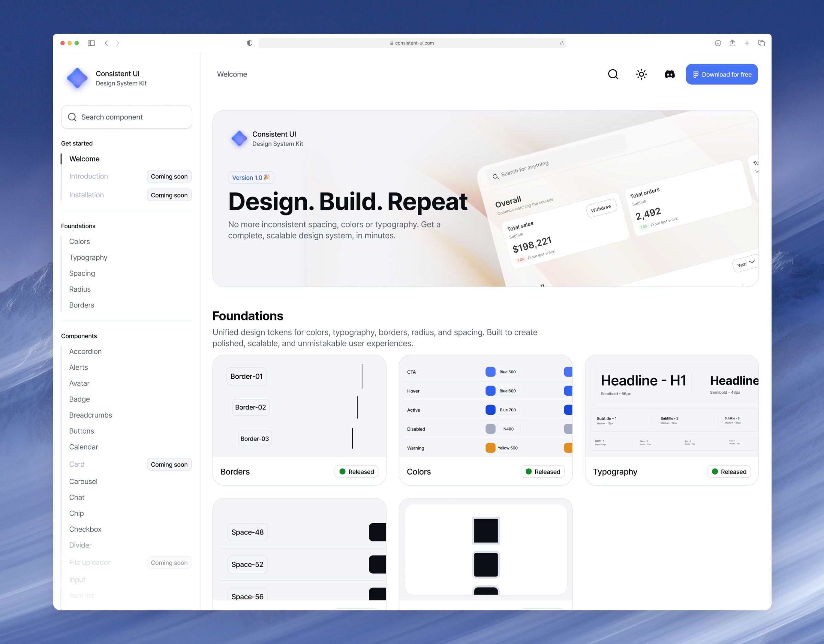Click the header search magnifier icon

(x=613, y=74)
